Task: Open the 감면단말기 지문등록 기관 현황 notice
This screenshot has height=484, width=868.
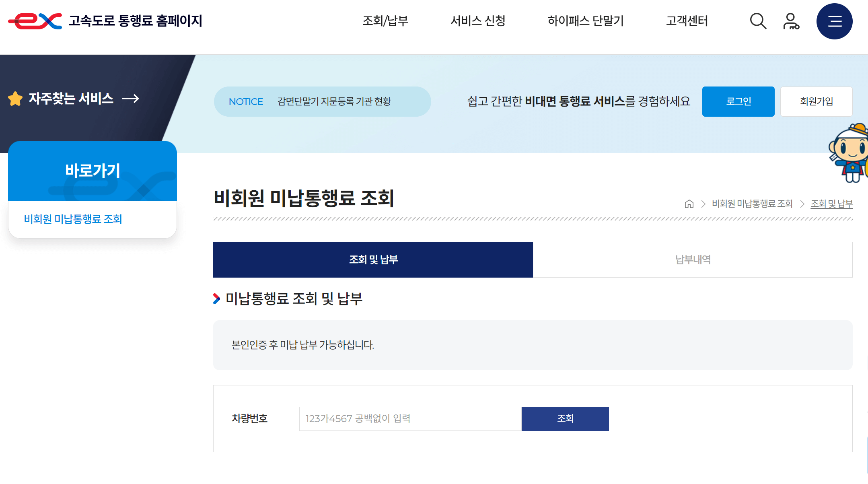Action: 337,101
